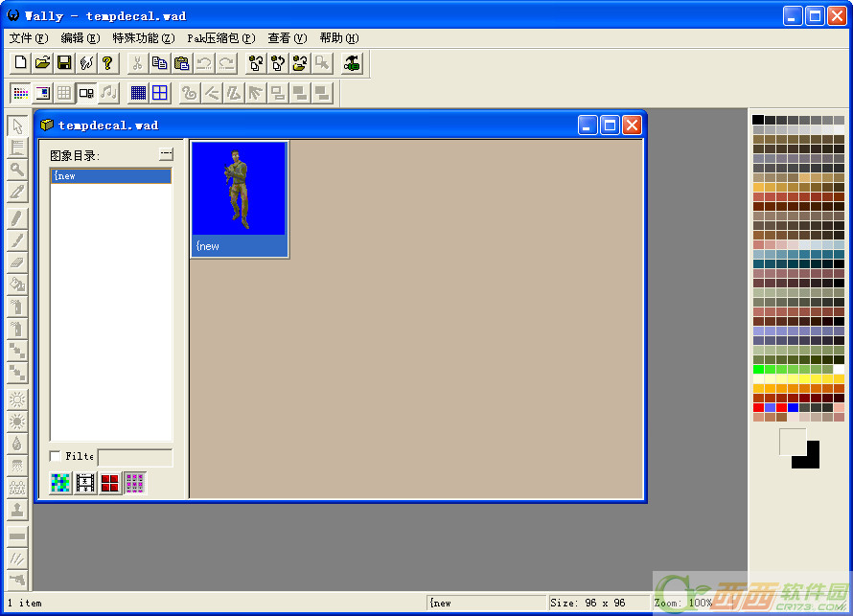Screen dimensions: 853x616
Task: Maximize the tempdecal.wad child window
Action: coord(610,125)
